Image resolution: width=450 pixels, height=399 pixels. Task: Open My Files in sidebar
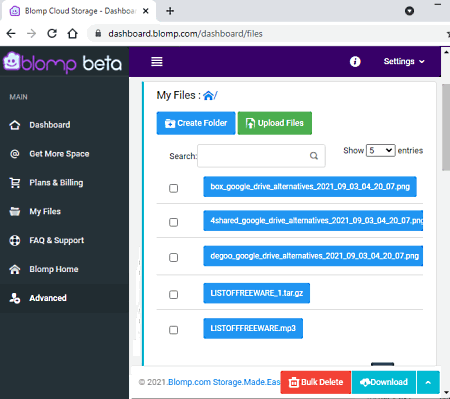point(45,211)
